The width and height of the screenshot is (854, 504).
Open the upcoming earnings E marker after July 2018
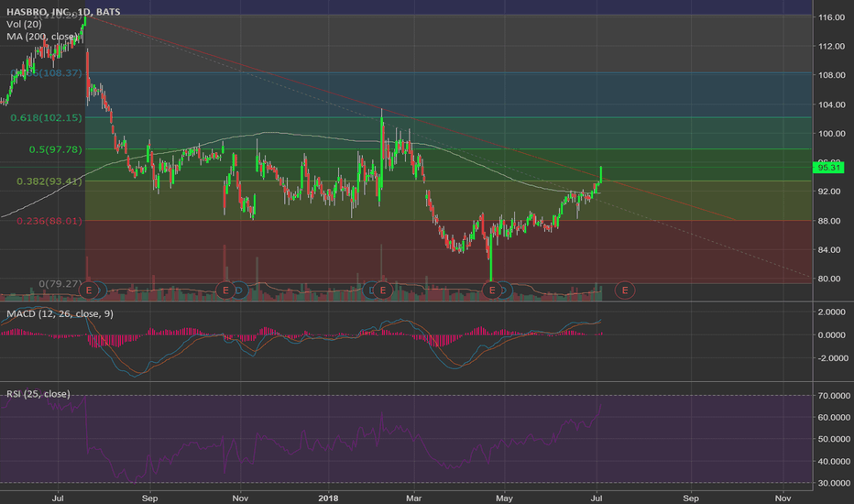[x=625, y=290]
